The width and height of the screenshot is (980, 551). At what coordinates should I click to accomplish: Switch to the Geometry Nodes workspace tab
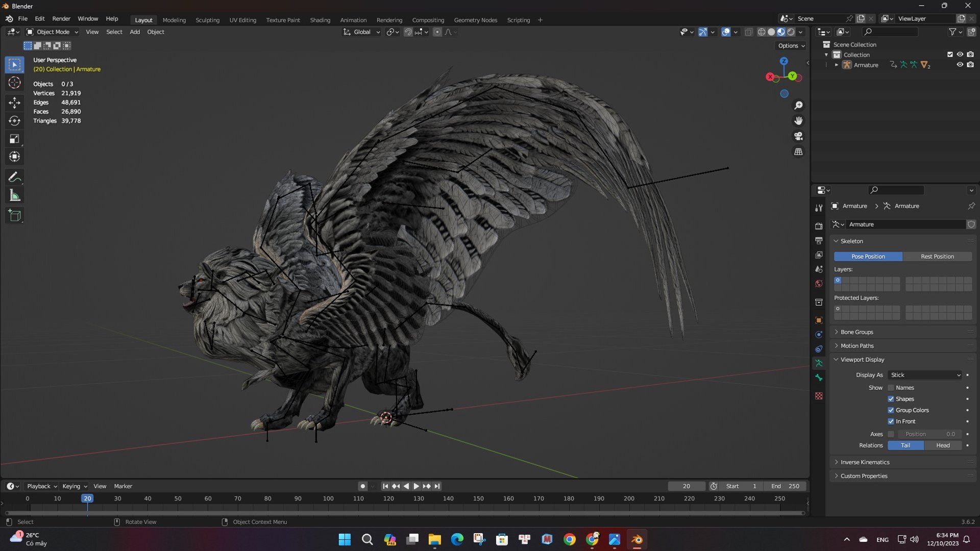click(x=475, y=20)
